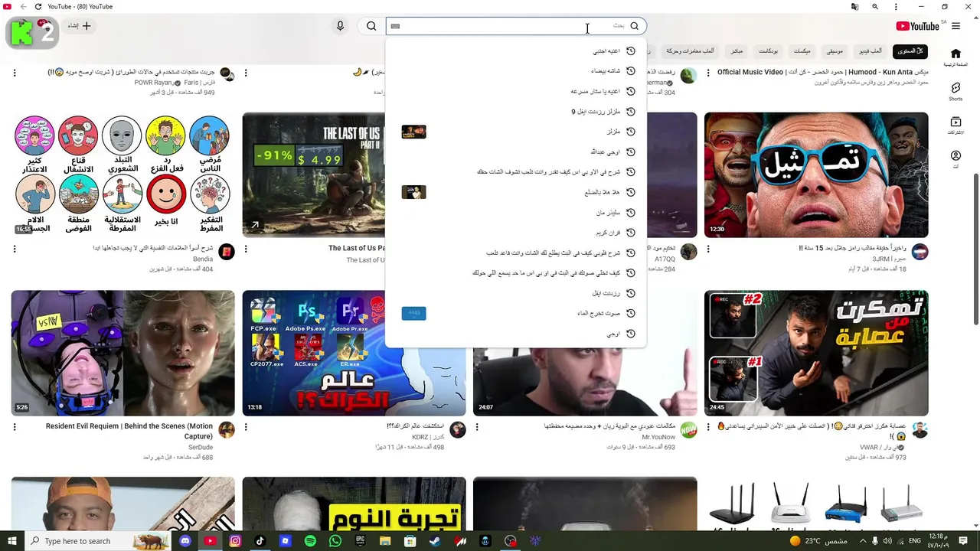Play the 12:30 blue sunglasses thumbnail

[x=816, y=174]
